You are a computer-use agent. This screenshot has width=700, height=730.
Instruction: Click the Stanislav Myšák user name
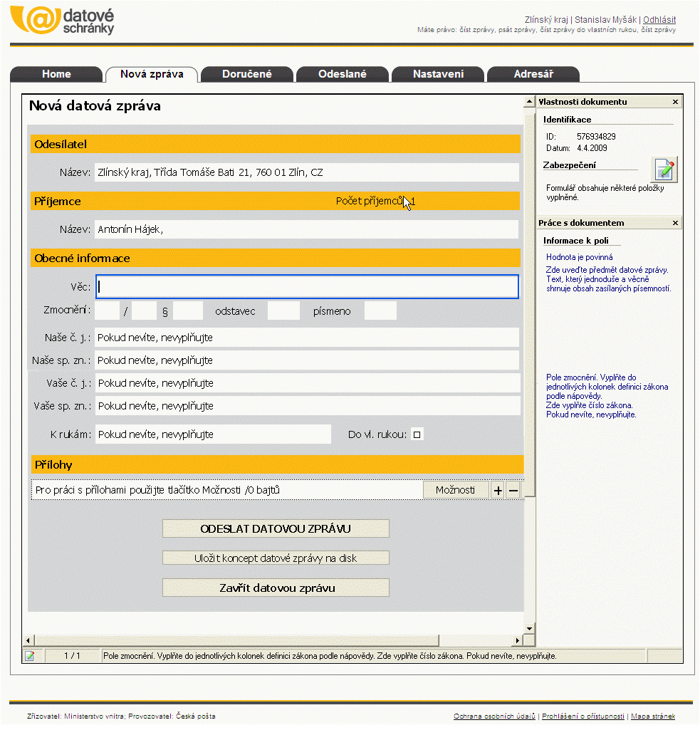coord(605,19)
